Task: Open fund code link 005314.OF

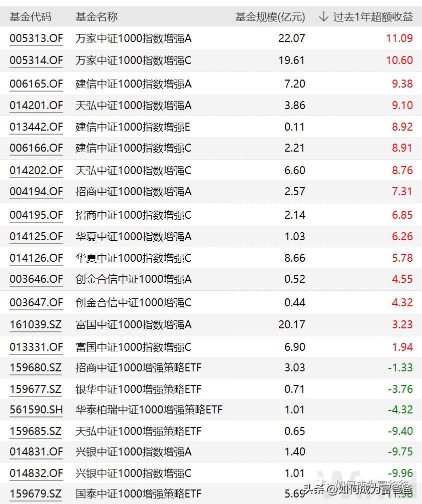Action: [37, 60]
